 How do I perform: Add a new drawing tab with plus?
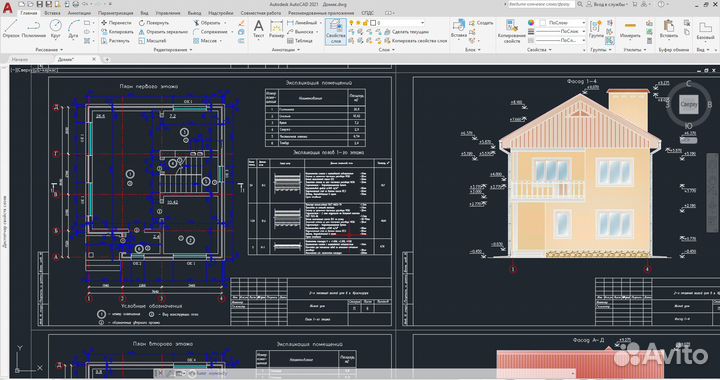point(107,59)
